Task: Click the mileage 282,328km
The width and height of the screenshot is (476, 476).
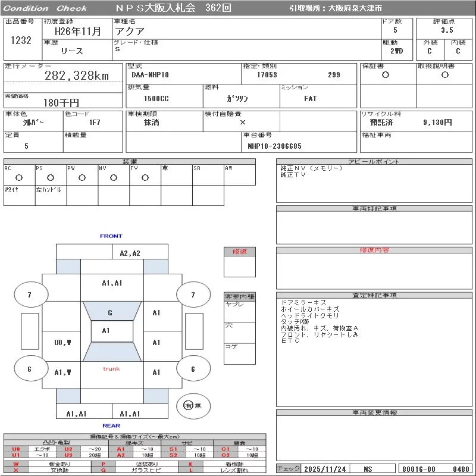Action: click(x=77, y=76)
